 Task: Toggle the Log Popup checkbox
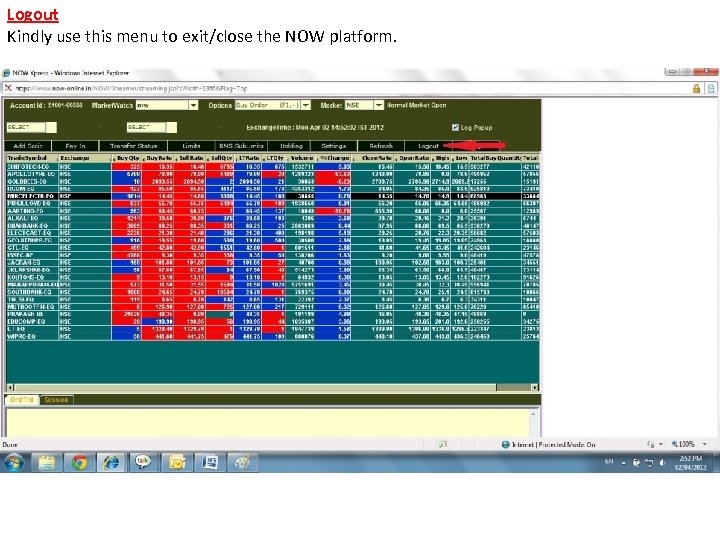455,127
